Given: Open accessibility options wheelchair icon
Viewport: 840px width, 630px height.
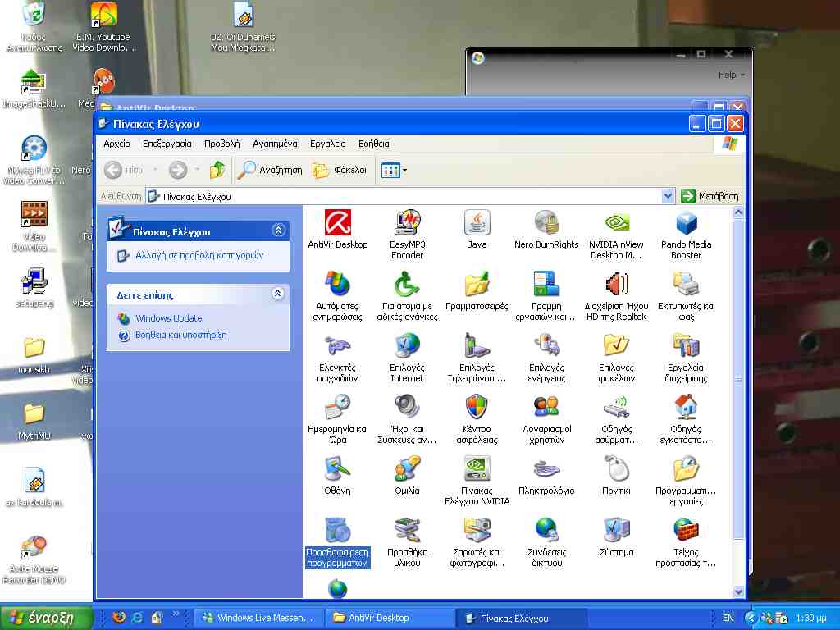Looking at the screenshot, I should point(407,296).
